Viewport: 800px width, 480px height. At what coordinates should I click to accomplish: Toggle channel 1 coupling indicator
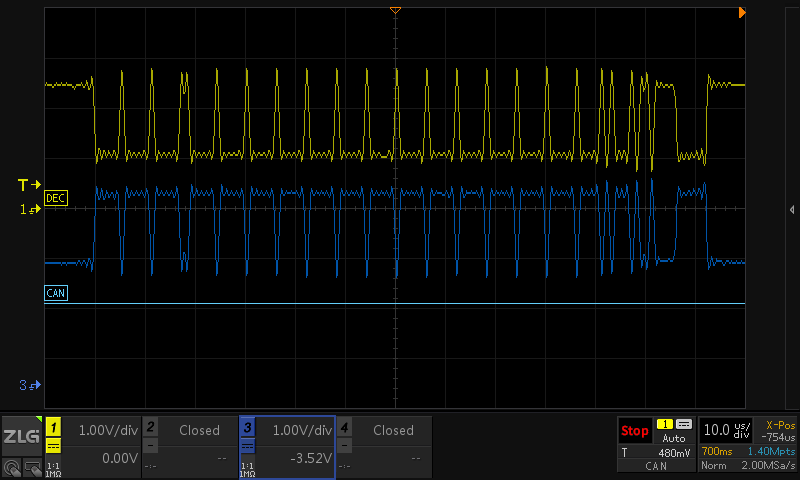pos(53,446)
